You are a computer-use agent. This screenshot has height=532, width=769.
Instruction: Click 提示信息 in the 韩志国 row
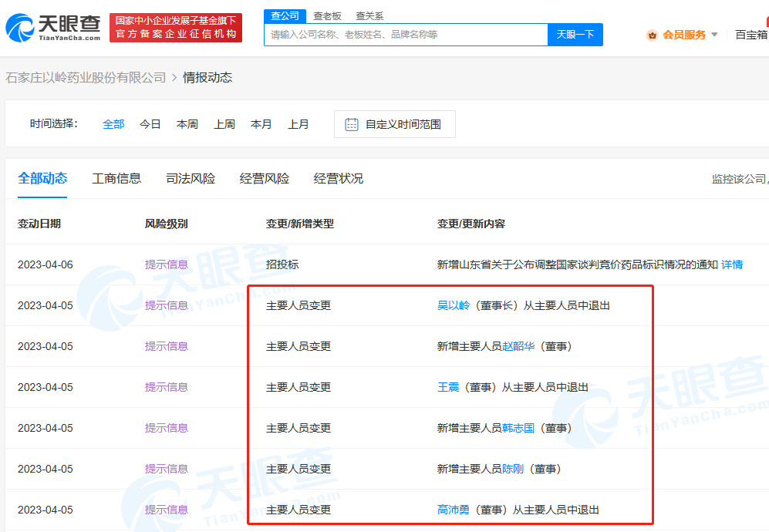click(x=167, y=428)
